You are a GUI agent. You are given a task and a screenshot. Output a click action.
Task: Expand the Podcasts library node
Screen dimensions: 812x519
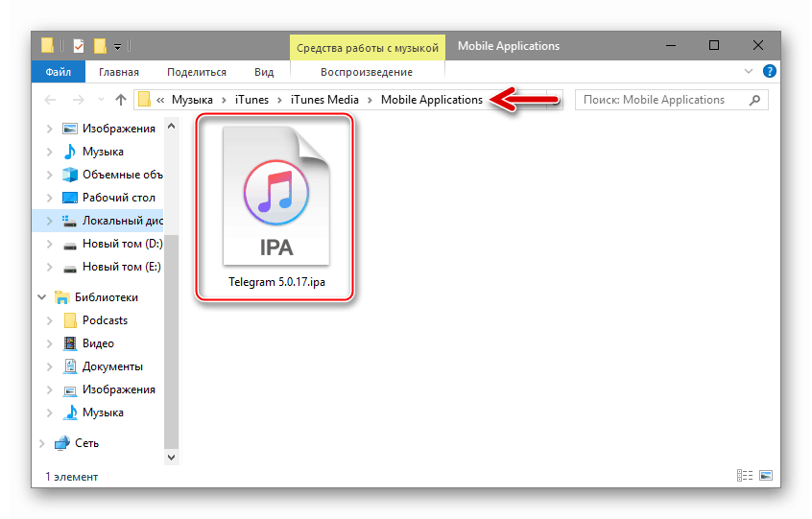(x=49, y=320)
